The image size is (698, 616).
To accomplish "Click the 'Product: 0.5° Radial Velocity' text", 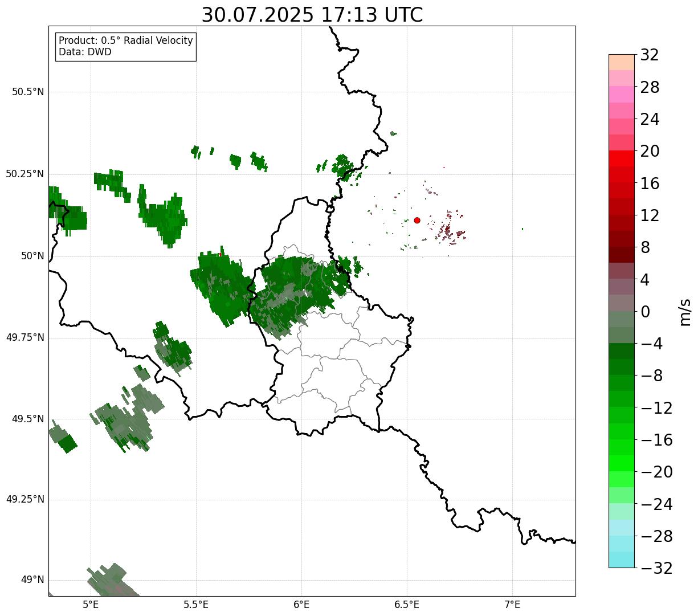I will [126, 41].
